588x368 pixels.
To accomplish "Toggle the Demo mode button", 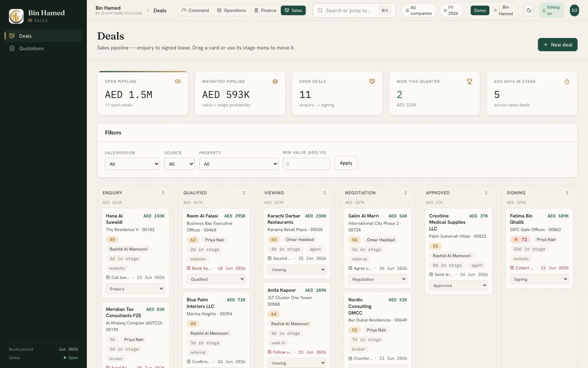I will pos(480,11).
